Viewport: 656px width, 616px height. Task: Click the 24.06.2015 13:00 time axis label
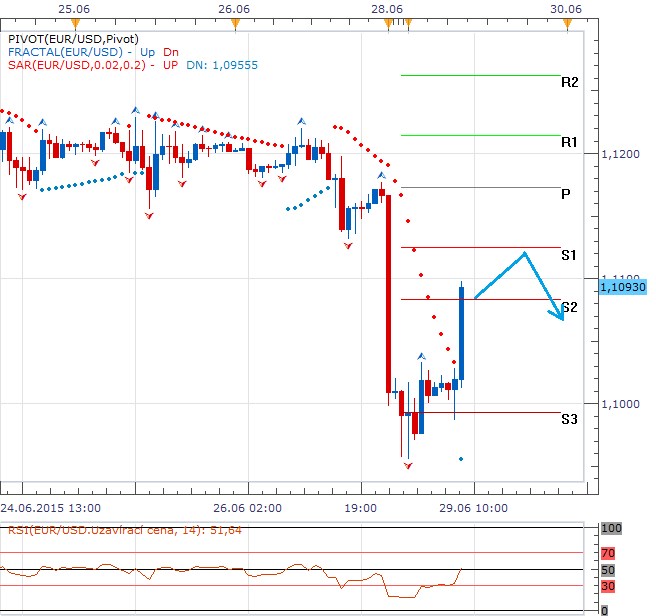pos(49,508)
